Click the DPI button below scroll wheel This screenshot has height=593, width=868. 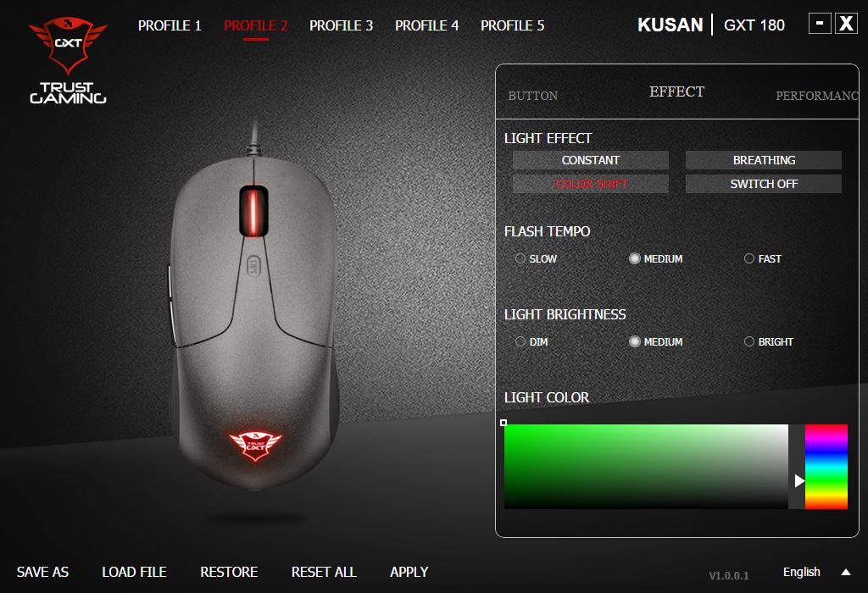pyautogui.click(x=253, y=265)
